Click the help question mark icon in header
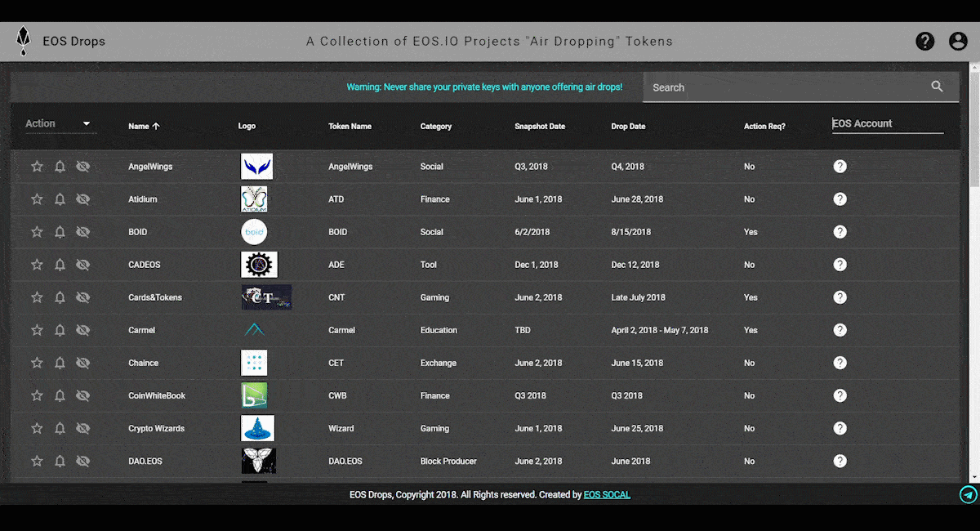The width and height of the screenshot is (980, 531). [924, 41]
